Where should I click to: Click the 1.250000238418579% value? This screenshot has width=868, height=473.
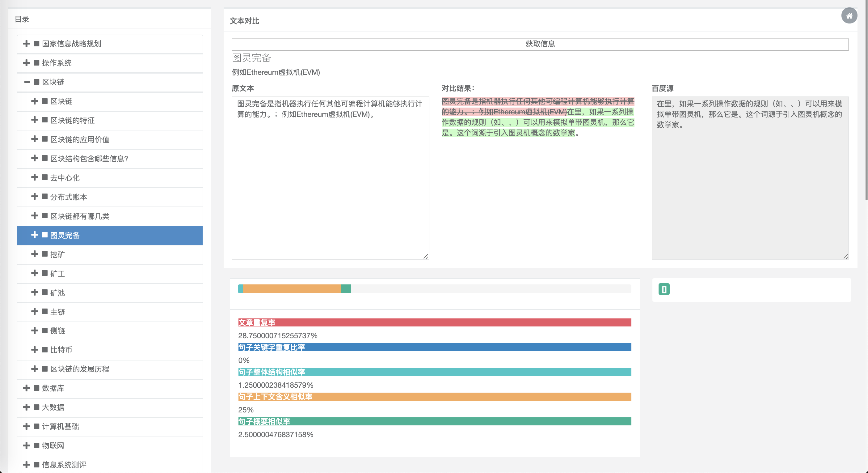coord(276,385)
